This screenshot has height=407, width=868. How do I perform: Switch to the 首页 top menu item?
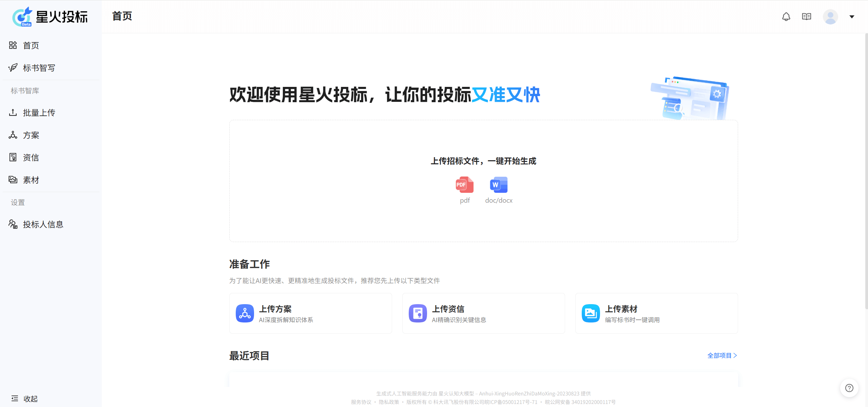[x=122, y=16]
